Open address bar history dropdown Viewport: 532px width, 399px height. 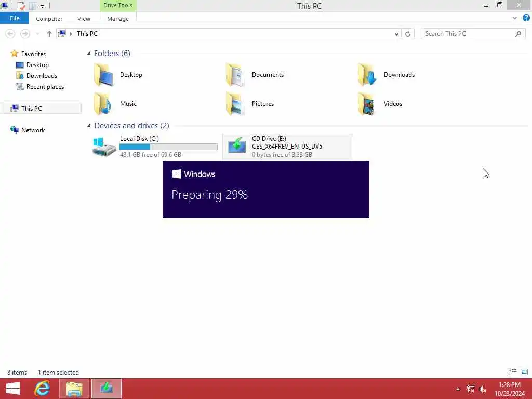[x=396, y=34]
